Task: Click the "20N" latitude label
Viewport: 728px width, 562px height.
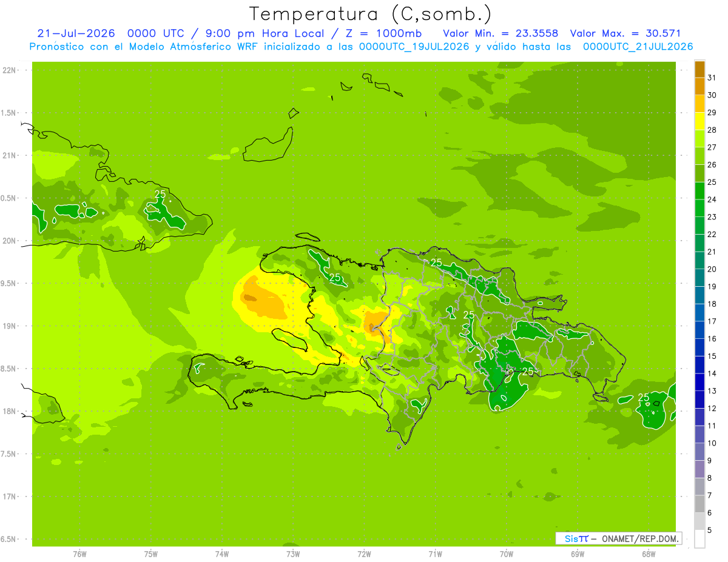Action: click(x=10, y=241)
